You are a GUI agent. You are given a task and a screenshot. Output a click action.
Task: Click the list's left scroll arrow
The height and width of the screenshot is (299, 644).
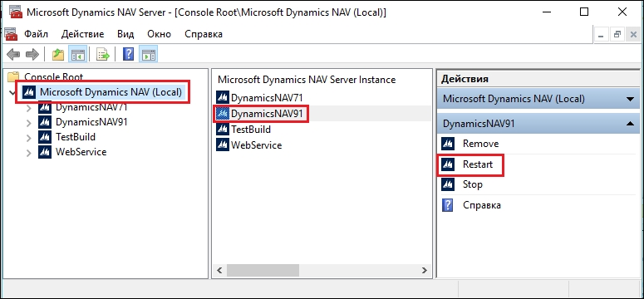(x=219, y=270)
